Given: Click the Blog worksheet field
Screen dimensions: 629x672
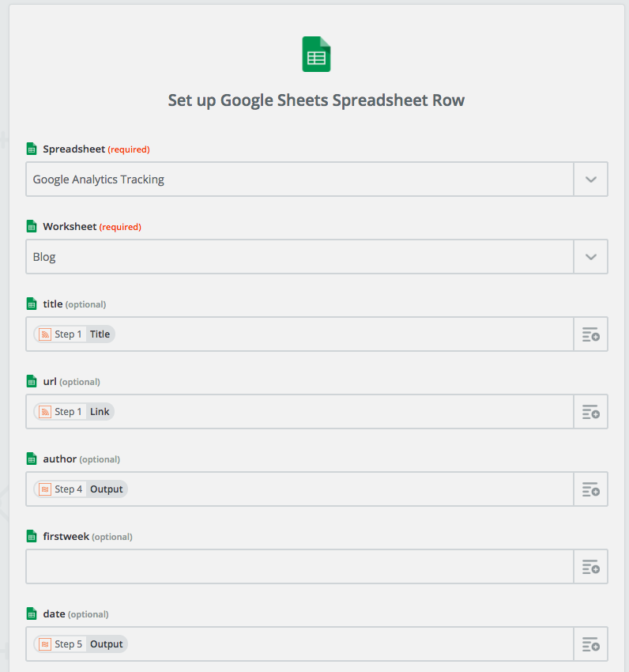Looking at the screenshot, I should click(299, 257).
